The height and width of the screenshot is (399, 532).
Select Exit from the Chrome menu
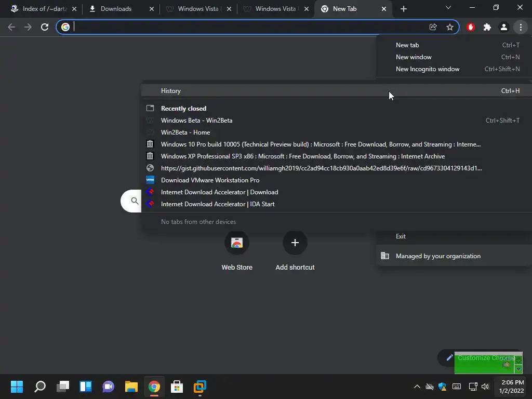[x=454, y=236]
